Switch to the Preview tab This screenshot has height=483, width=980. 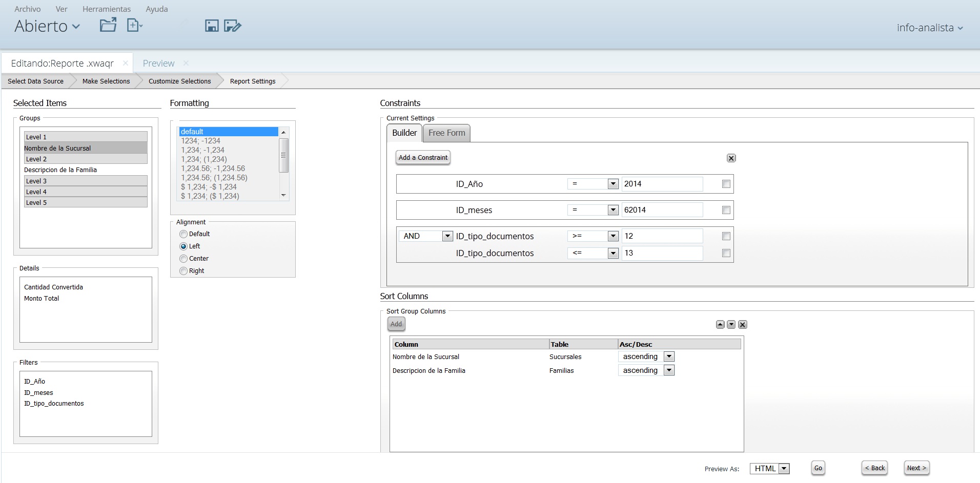point(158,63)
